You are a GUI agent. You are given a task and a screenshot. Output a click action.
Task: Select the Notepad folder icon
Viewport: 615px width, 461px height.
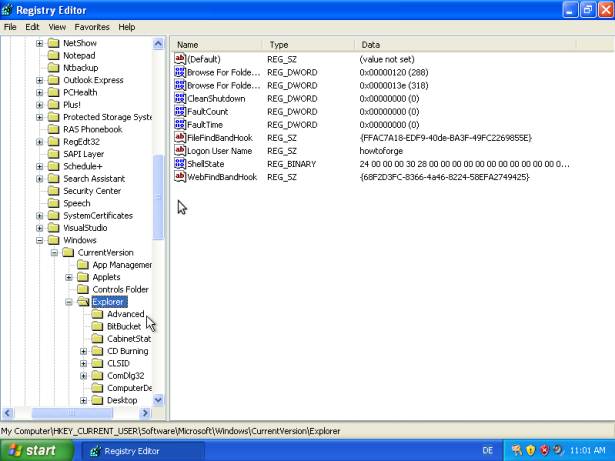pos(53,55)
